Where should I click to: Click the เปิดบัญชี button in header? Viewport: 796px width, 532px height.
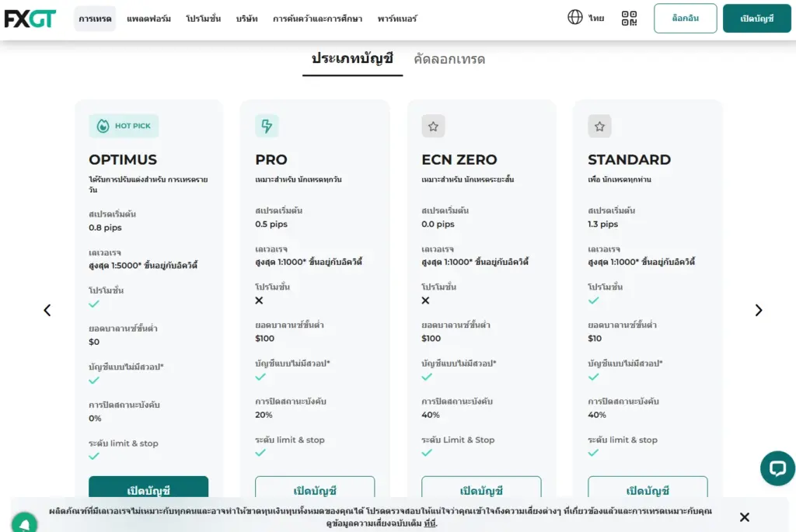click(756, 18)
